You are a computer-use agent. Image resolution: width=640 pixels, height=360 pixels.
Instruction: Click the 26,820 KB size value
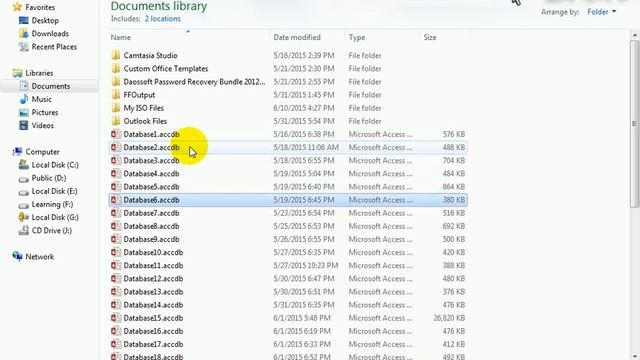tap(449, 318)
